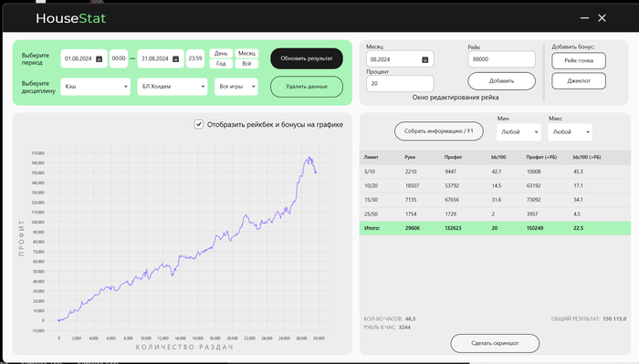The height and width of the screenshot is (364, 639).
Task: Click the Лимит column header
Action: tap(372, 157)
